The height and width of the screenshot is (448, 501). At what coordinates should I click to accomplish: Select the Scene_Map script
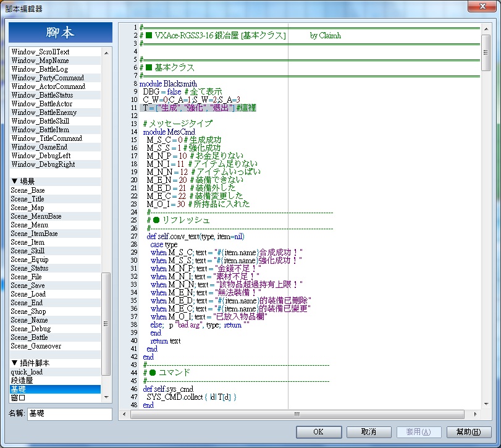tap(55, 208)
